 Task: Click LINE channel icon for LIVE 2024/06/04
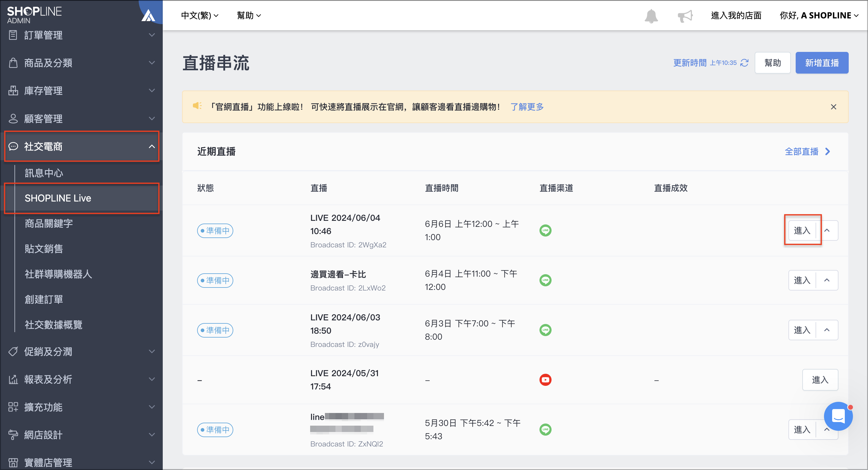click(x=545, y=230)
